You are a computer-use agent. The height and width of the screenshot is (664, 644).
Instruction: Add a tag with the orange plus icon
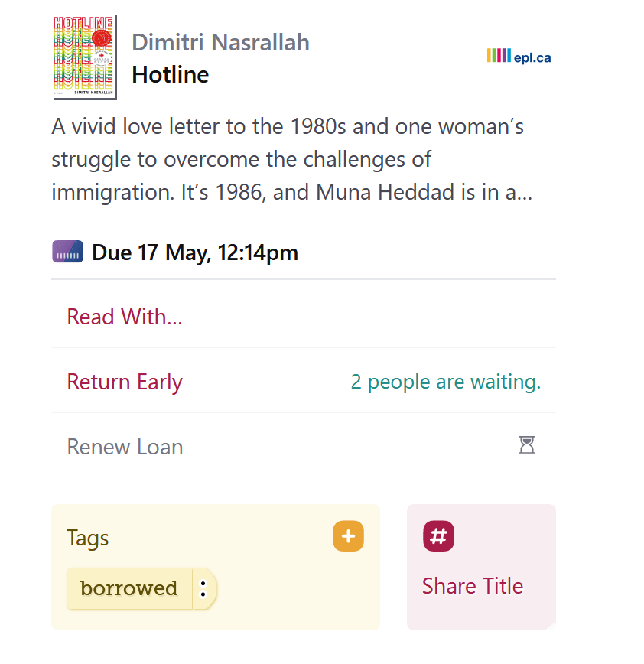pyautogui.click(x=348, y=536)
